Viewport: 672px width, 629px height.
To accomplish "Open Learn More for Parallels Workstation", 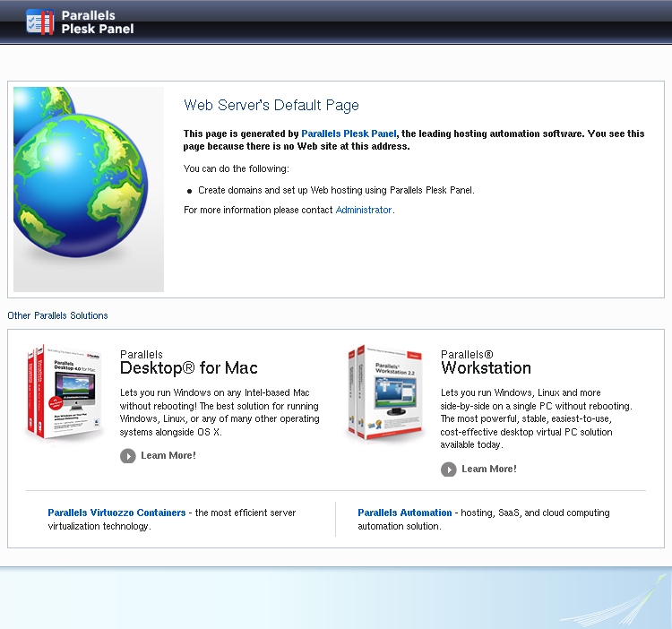I will pos(489,469).
